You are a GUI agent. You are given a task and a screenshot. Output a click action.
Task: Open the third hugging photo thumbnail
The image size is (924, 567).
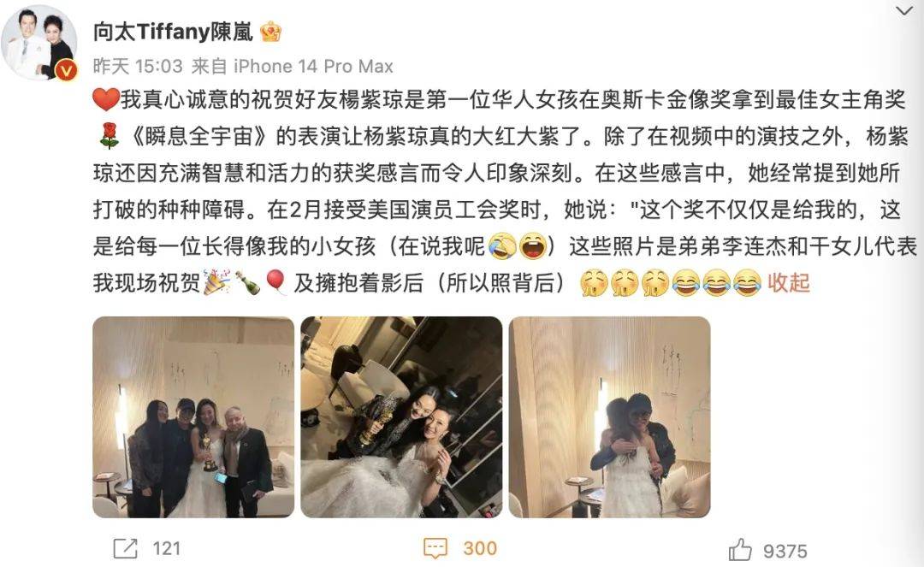(x=609, y=416)
